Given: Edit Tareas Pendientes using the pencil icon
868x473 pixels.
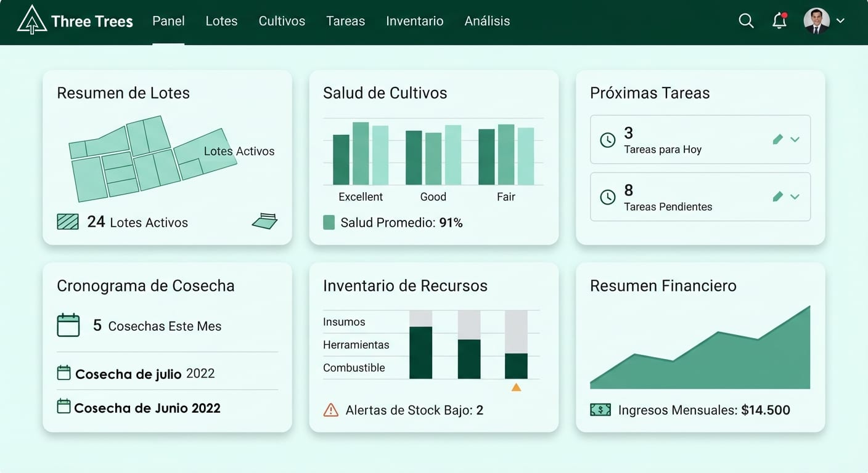Looking at the screenshot, I should click(777, 196).
